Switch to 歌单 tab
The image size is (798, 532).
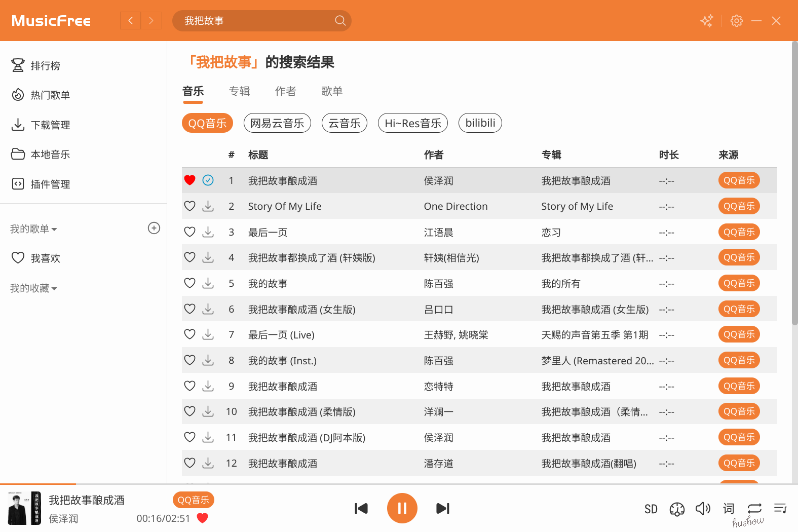click(332, 91)
